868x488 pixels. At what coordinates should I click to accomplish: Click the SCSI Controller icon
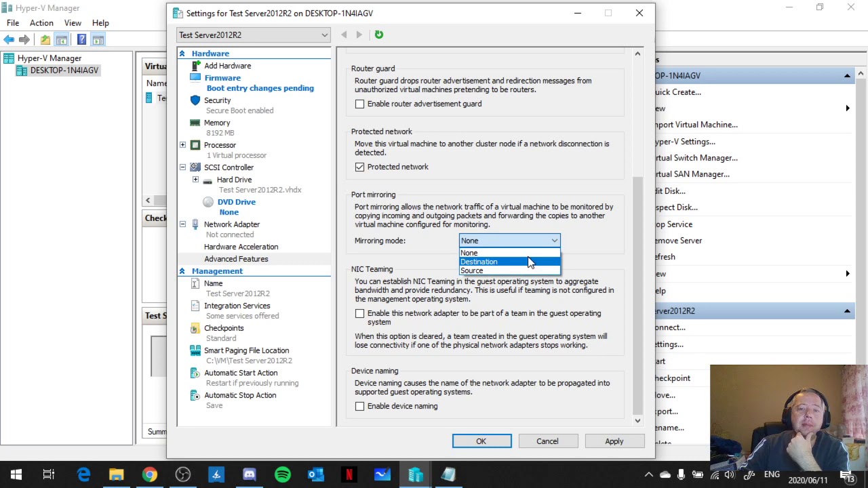(195, 167)
